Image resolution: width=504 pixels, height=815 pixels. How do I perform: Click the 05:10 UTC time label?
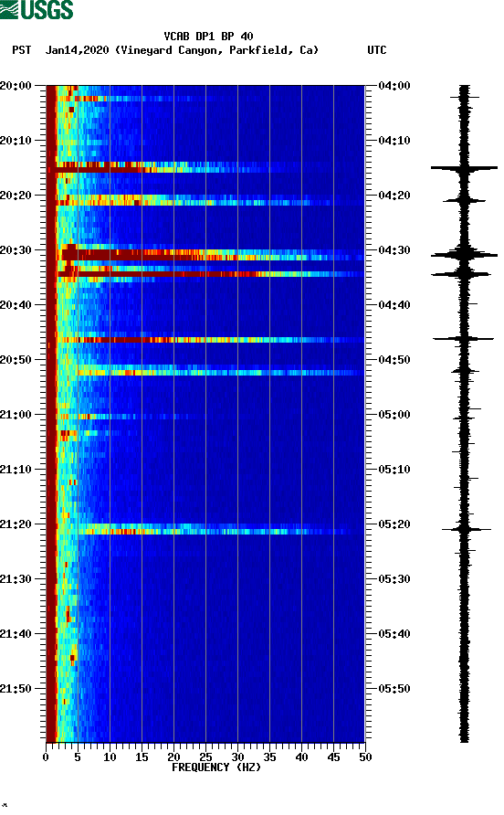(x=394, y=470)
